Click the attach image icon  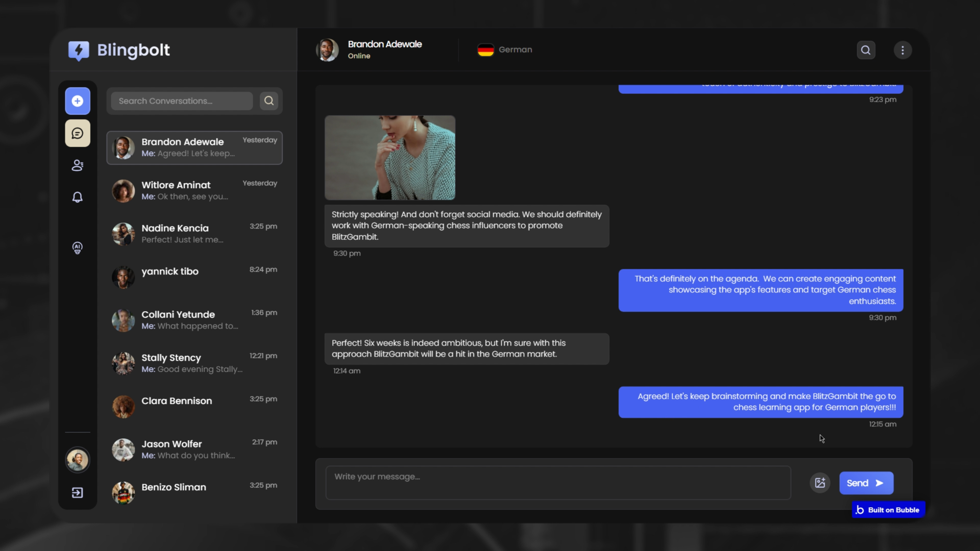pos(820,483)
